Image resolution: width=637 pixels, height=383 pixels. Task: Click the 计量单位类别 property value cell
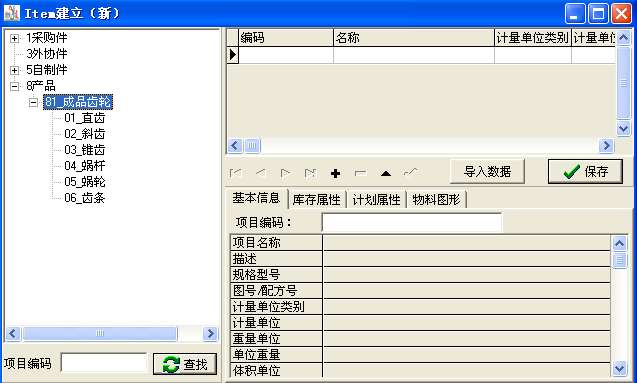pos(467,307)
